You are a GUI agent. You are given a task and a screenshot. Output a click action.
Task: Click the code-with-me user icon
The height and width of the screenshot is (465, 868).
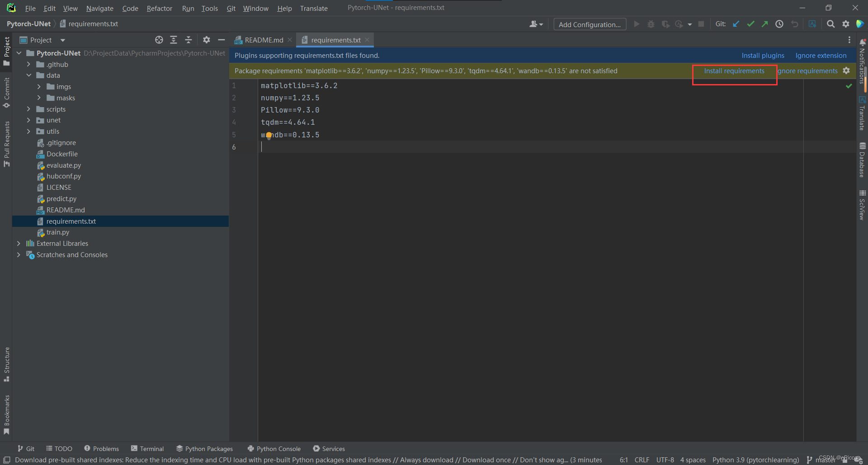[536, 24]
